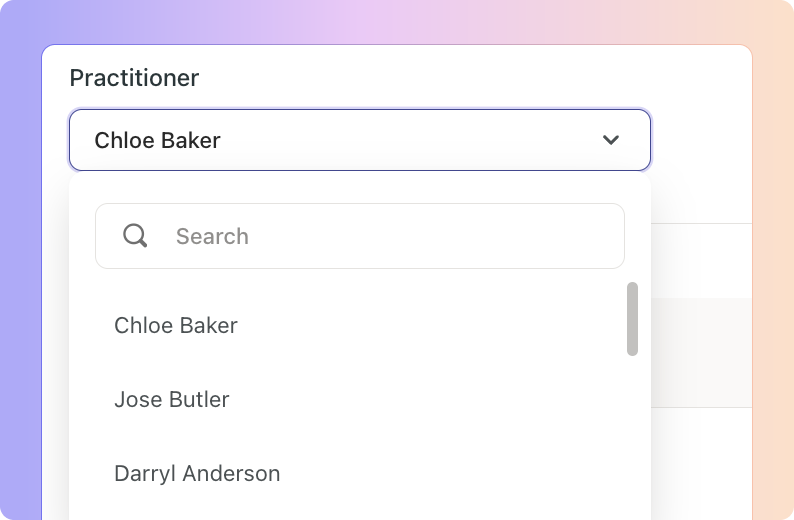Click the selected value text in the Practitioner box
Image resolution: width=794 pixels, height=520 pixels.
coord(157,140)
